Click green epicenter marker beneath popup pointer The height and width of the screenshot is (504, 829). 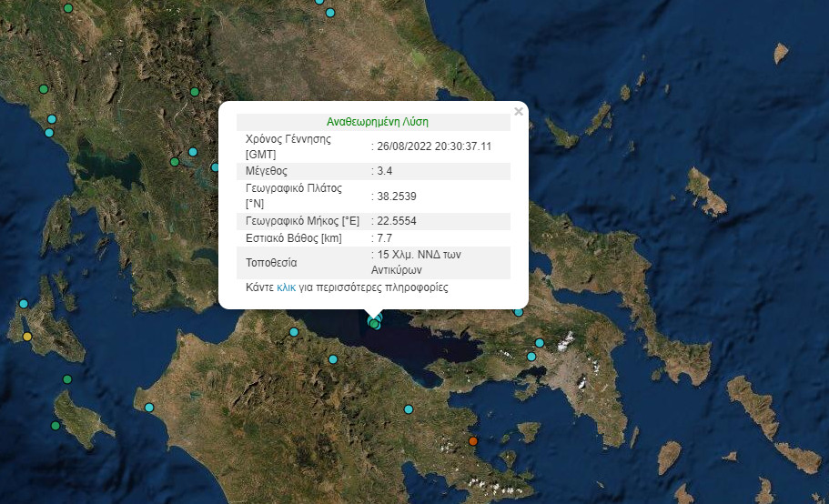[374, 324]
